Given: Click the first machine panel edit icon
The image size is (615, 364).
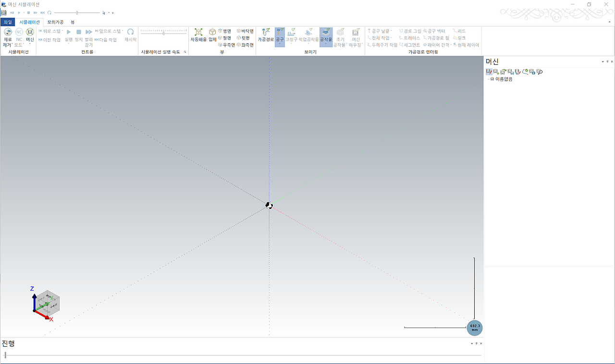Looking at the screenshot, I should click(489, 72).
